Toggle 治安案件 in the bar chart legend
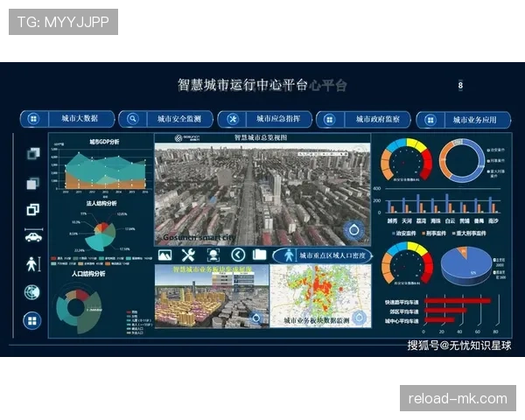The width and height of the screenshot is (525, 420). point(403,233)
